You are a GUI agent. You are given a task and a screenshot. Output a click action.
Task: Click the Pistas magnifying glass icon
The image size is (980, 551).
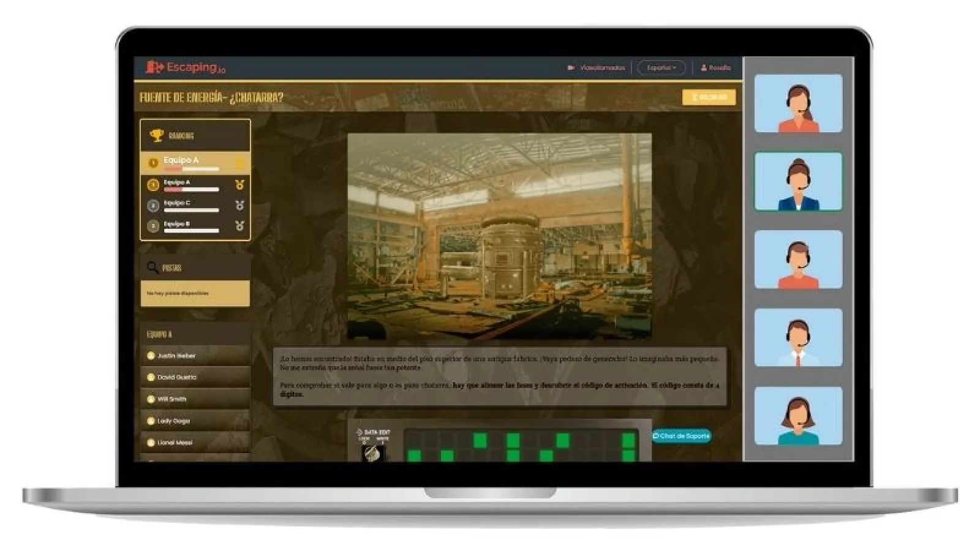coord(153,268)
